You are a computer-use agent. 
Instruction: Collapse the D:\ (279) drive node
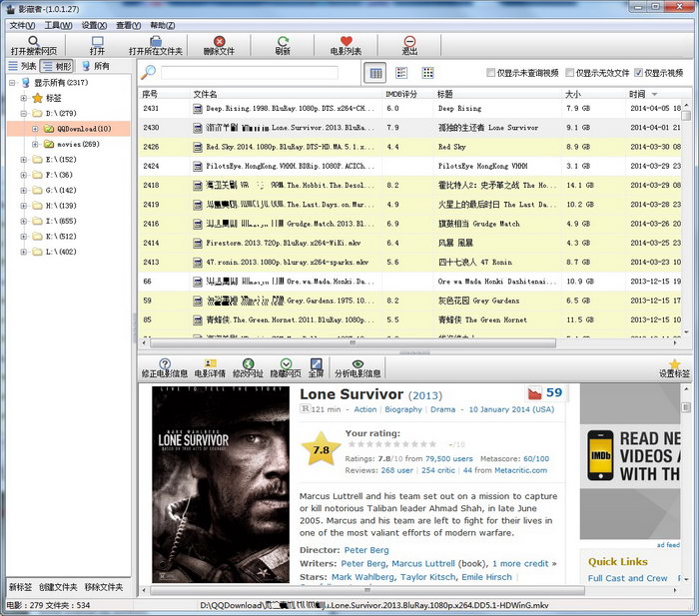pos(24,114)
